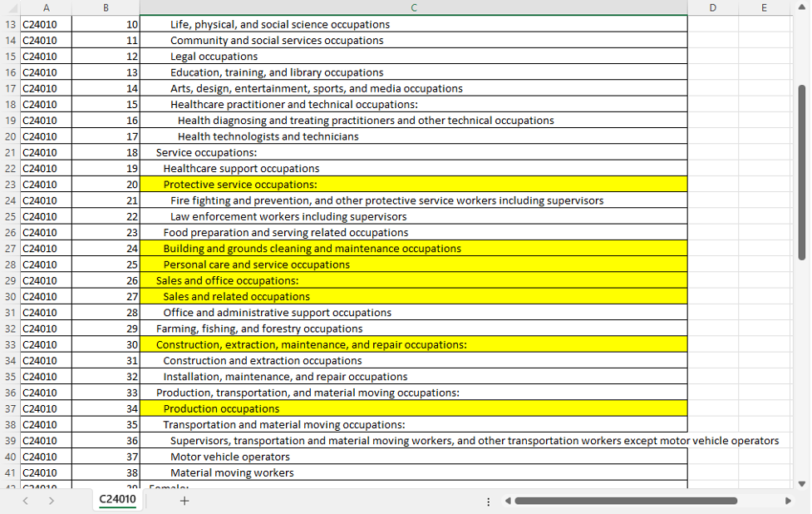The image size is (812, 514).
Task: Select row 21 header
Action: 8,152
